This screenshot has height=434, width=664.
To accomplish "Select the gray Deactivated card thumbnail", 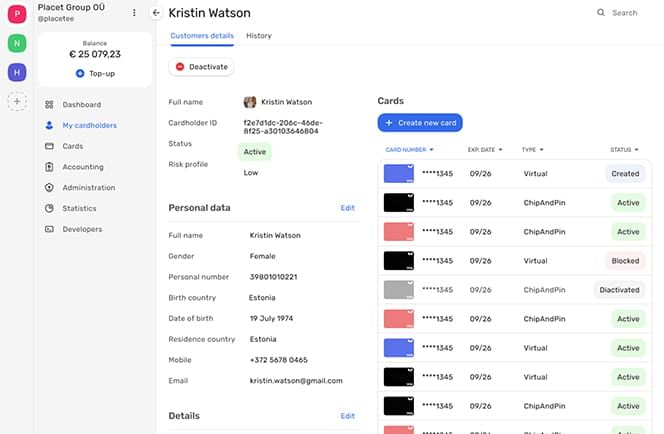I will [x=398, y=290].
